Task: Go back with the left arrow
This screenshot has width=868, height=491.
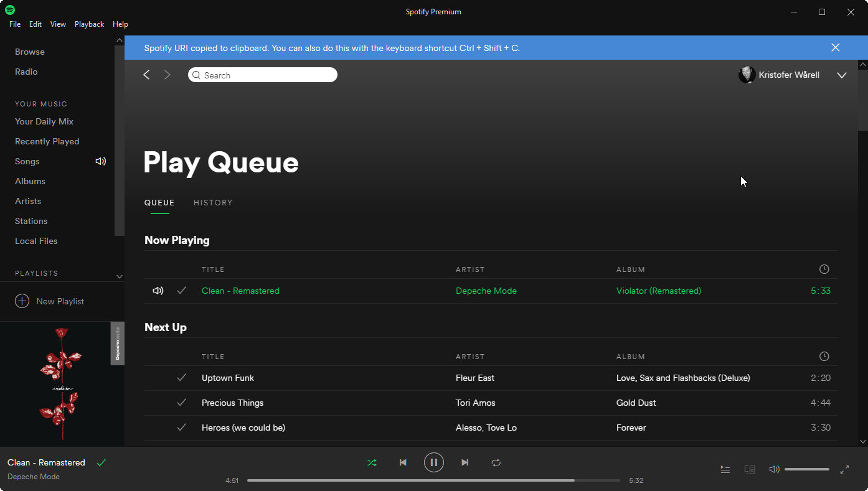Action: coord(147,75)
